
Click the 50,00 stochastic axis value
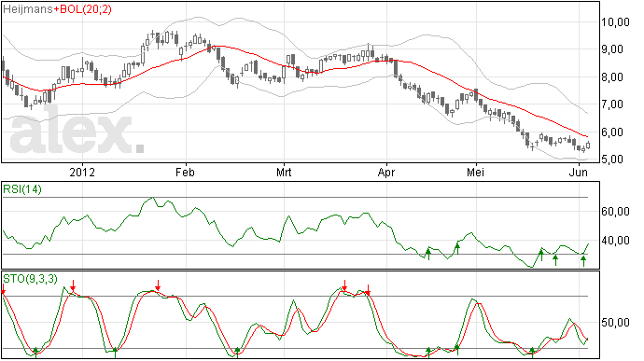point(615,323)
